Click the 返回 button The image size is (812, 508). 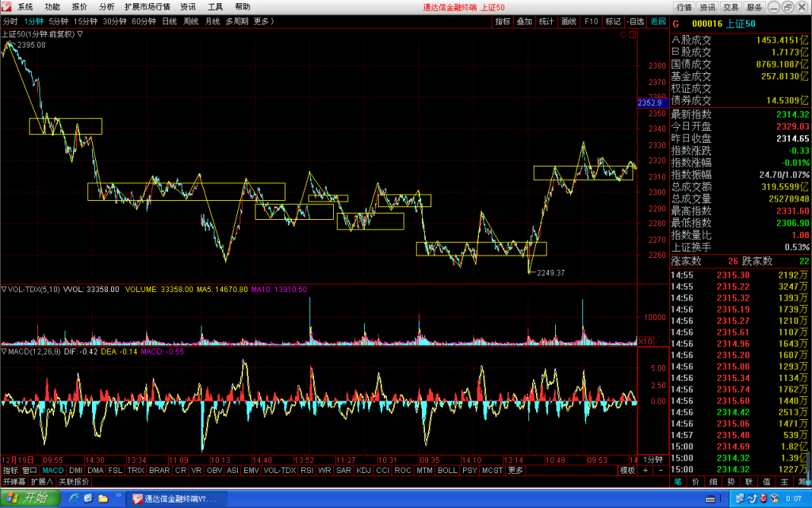pos(657,21)
